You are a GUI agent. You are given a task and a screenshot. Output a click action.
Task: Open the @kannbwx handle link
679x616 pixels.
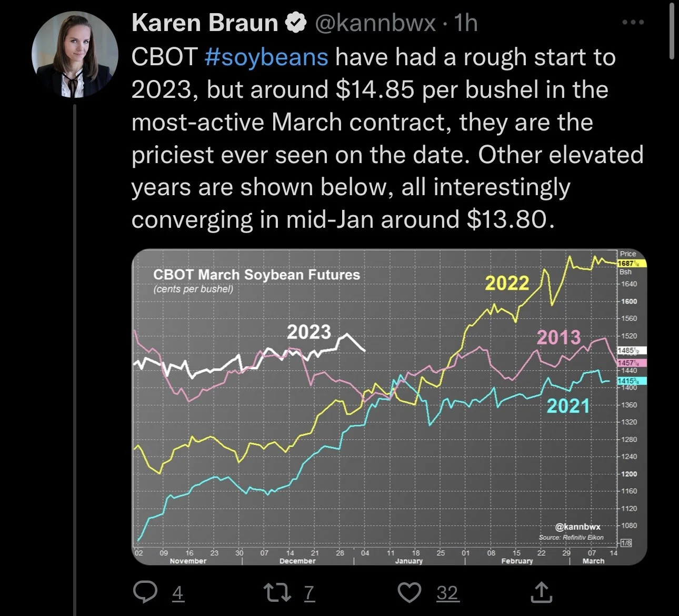pos(375,23)
